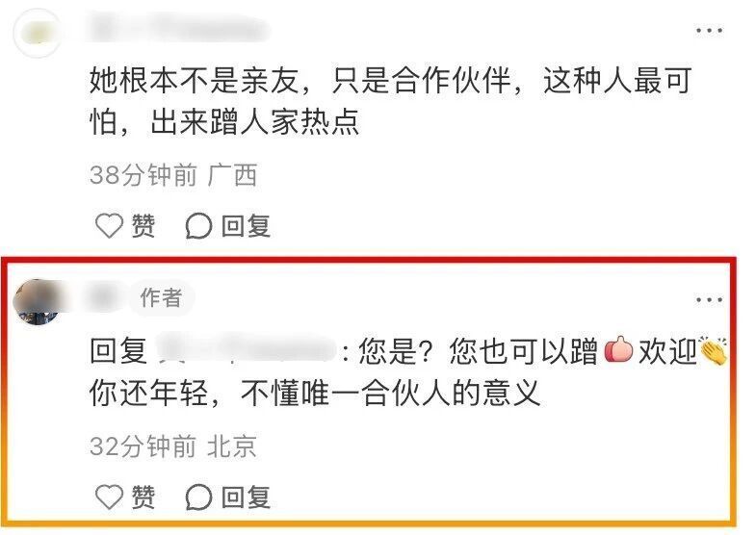The height and width of the screenshot is (535, 756).
Task: Click the blurred username of the top comment
Action: click(x=178, y=28)
